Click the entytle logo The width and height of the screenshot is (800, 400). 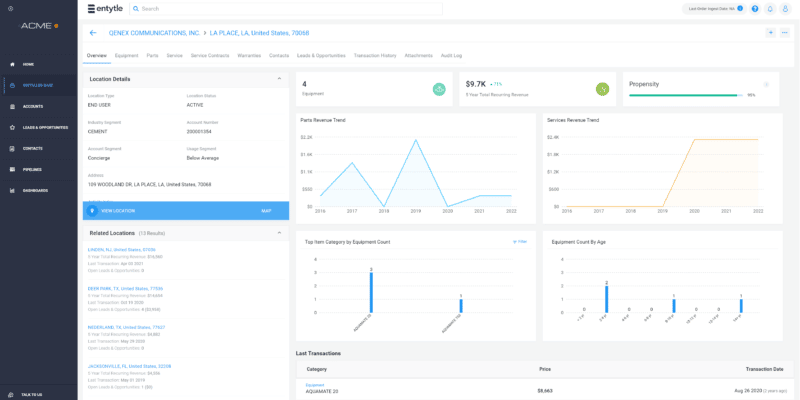[x=105, y=9]
